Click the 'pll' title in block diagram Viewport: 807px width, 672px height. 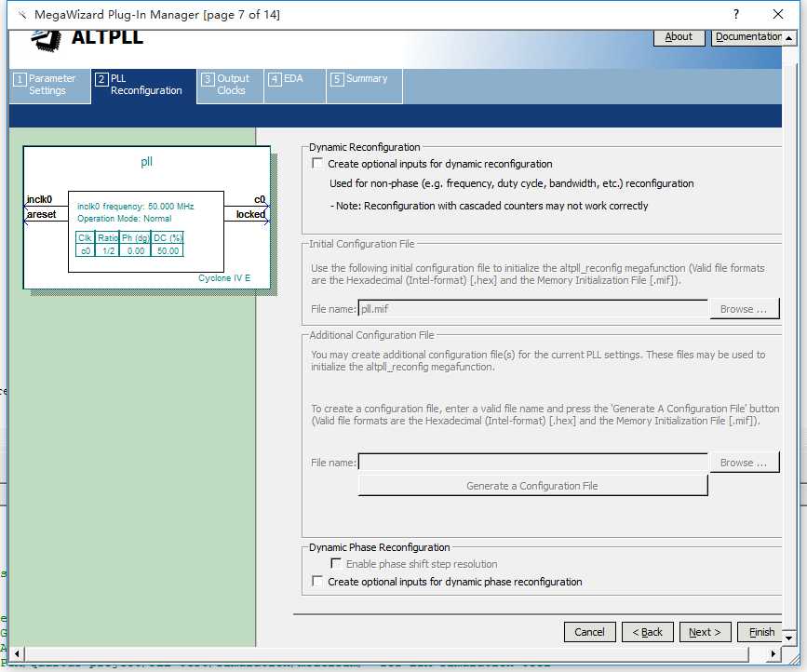click(x=147, y=162)
